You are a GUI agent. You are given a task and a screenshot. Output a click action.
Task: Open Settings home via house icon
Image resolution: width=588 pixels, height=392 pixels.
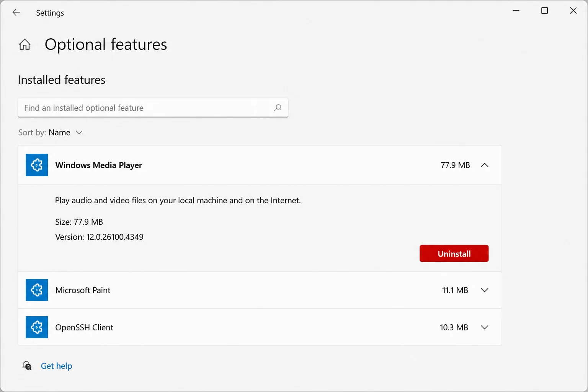[24, 44]
